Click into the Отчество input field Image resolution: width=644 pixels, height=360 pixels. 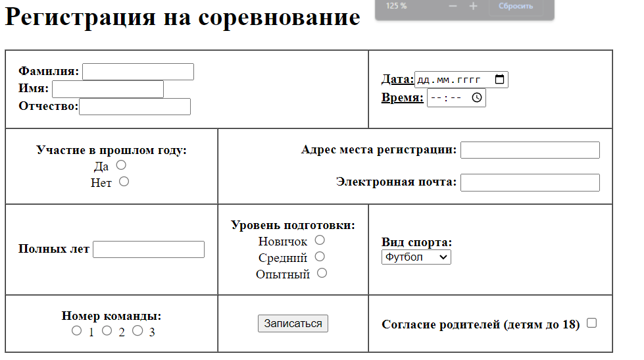pyautogui.click(x=135, y=107)
